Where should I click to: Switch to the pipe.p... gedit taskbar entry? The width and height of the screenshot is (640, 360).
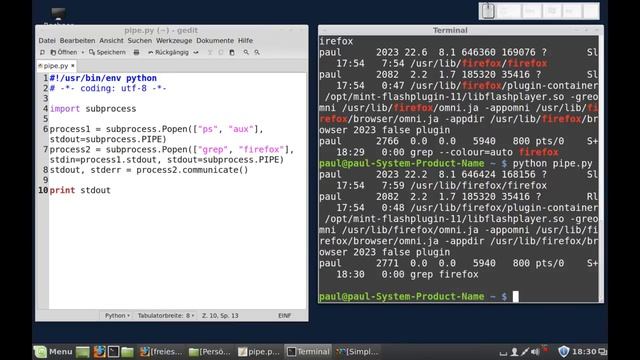259,351
